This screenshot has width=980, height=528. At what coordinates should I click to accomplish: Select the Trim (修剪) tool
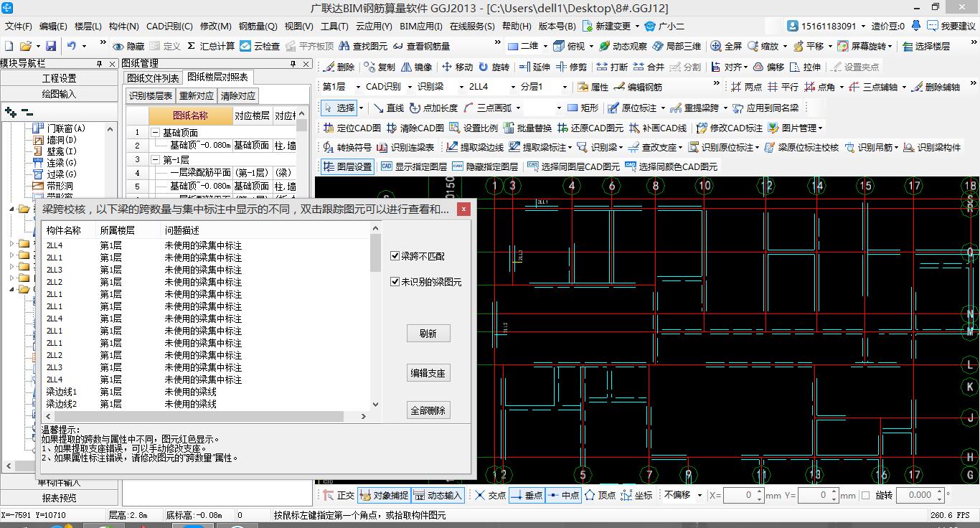click(571, 67)
